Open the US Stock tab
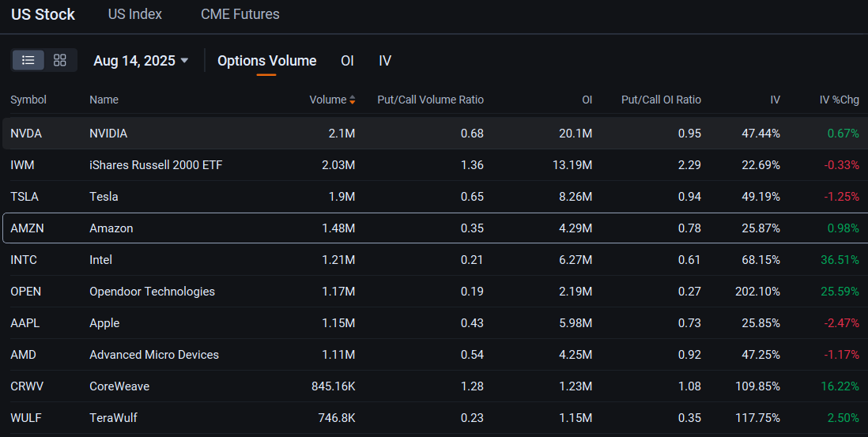The width and height of the screenshot is (868, 437). 43,14
